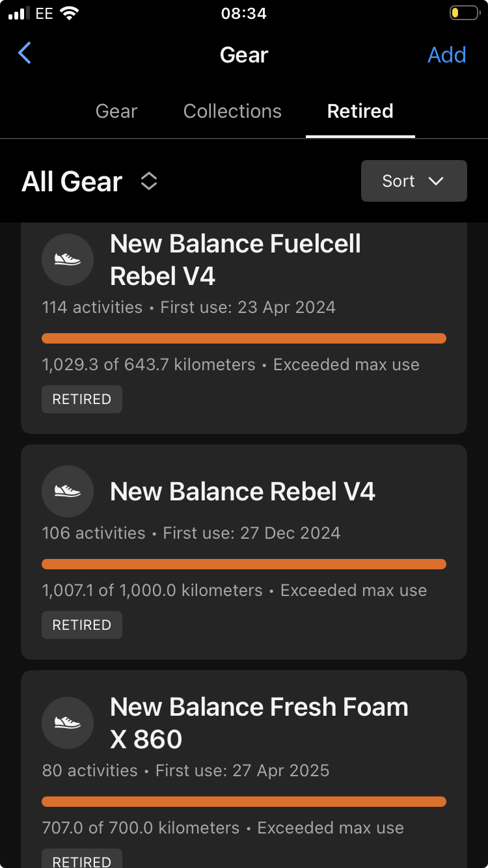The height and width of the screenshot is (868, 488).
Task: Tap shoe icon for Fresh Foam X 860
Action: point(68,723)
